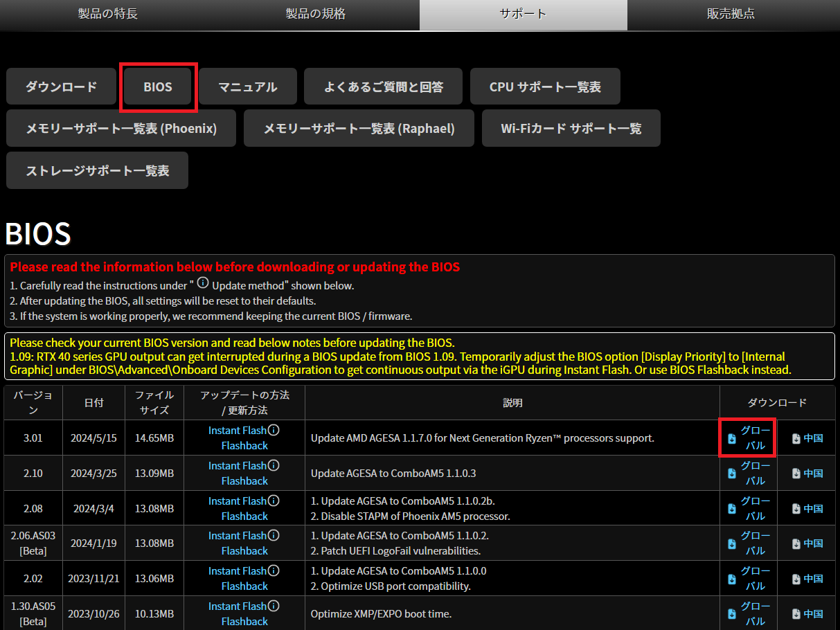Screen dimensions: 840x630
Task: Open the マニュアル section
Action: pyautogui.click(x=248, y=87)
